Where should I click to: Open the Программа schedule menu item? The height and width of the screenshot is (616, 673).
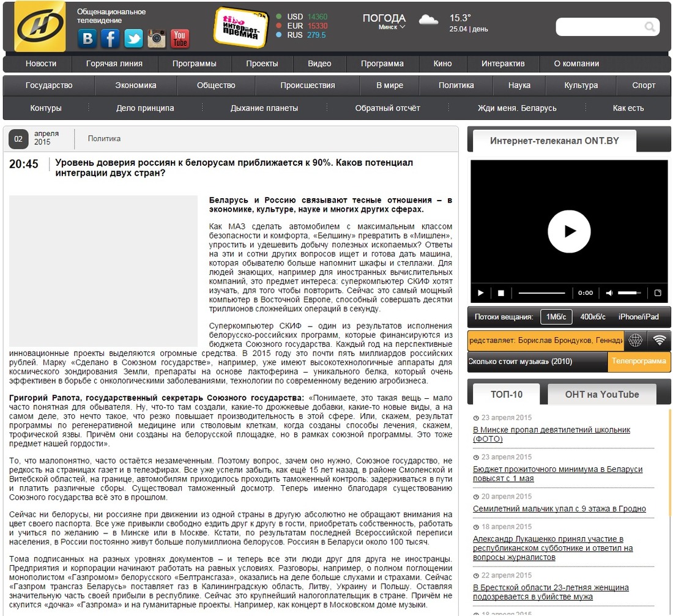tap(382, 64)
